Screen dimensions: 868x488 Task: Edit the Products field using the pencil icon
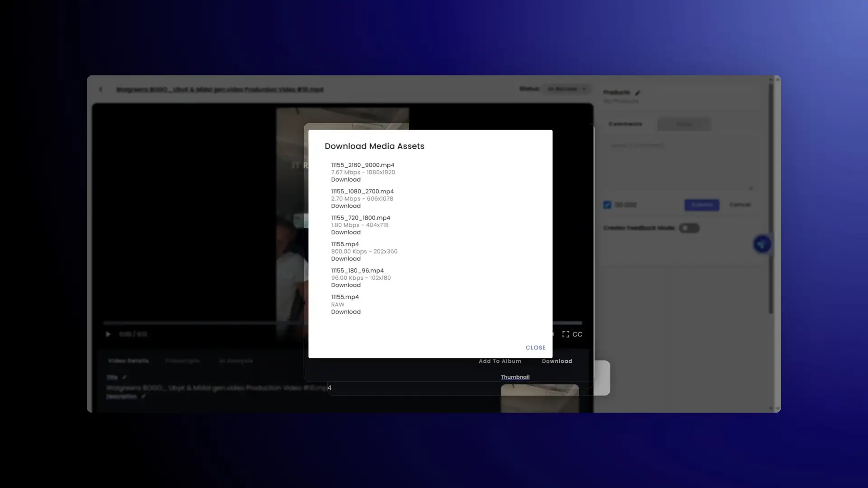point(638,92)
